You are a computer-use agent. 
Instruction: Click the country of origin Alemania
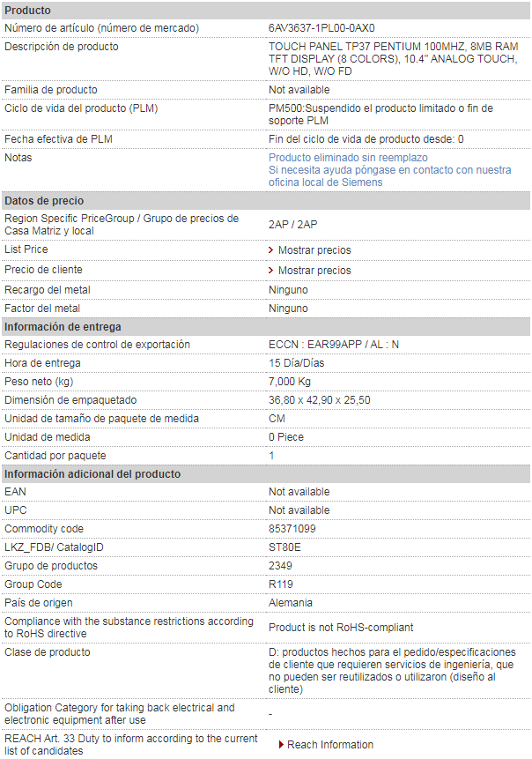pos(291,603)
